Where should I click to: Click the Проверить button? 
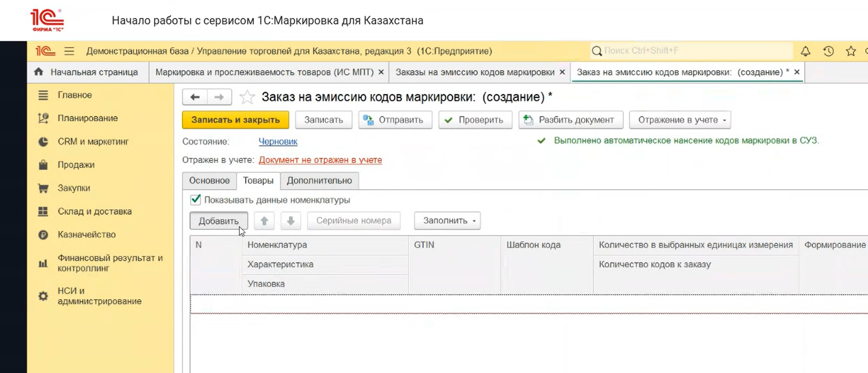point(475,120)
